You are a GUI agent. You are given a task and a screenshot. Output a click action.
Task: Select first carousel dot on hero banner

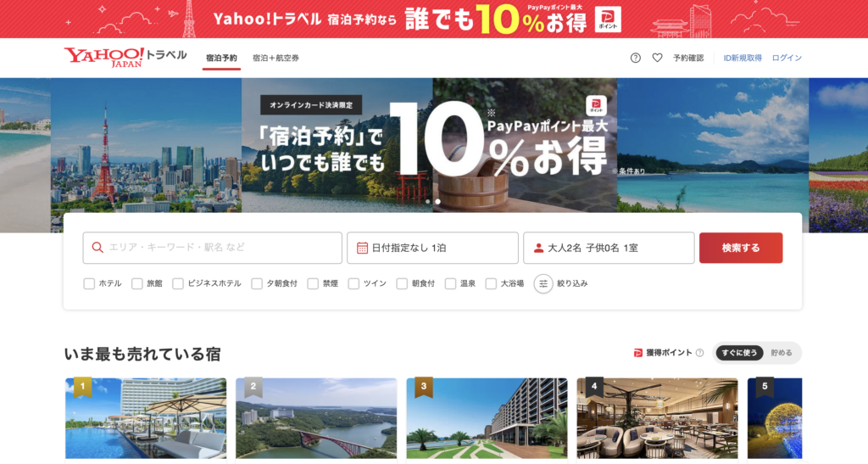tap(427, 202)
